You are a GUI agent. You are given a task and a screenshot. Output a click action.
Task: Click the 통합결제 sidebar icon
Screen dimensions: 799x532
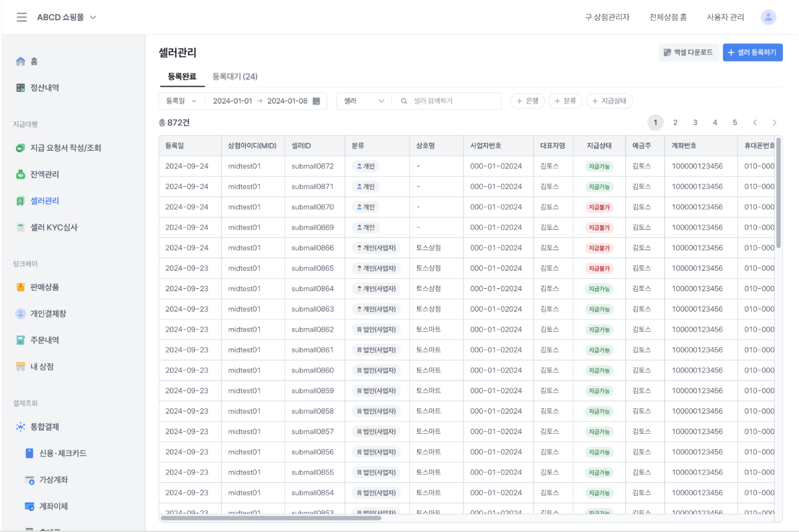[x=21, y=427]
